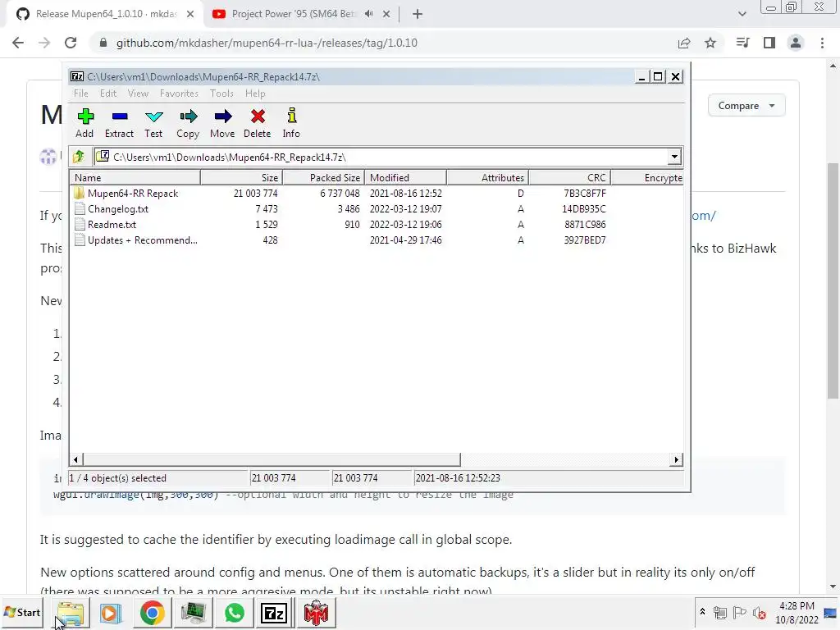
Task: Open the Info toolbar icon
Action: tap(291, 123)
